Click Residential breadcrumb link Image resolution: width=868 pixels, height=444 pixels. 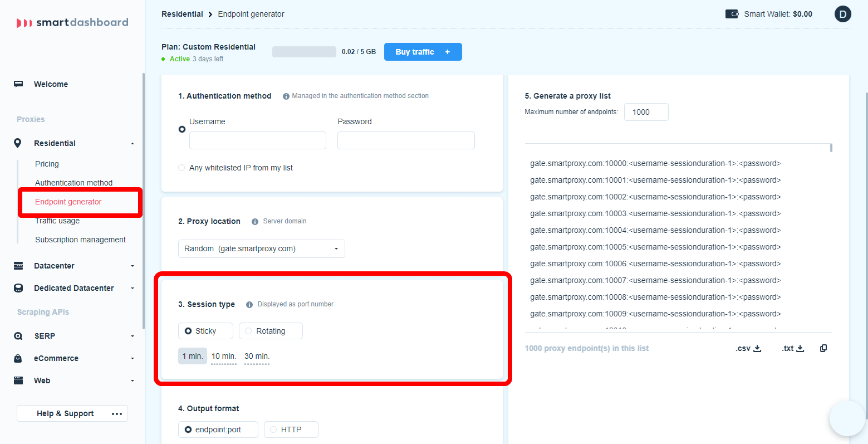[x=182, y=14]
